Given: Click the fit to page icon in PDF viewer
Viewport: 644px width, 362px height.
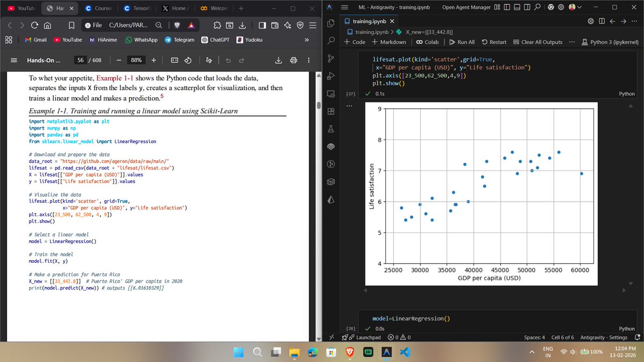Looking at the screenshot, I should [x=174, y=61].
